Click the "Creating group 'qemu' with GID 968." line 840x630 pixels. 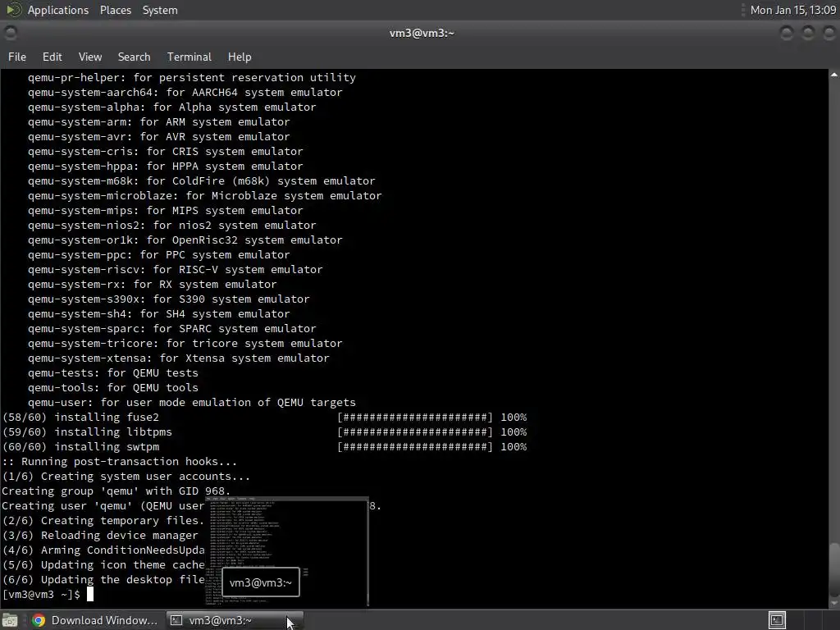click(x=116, y=491)
